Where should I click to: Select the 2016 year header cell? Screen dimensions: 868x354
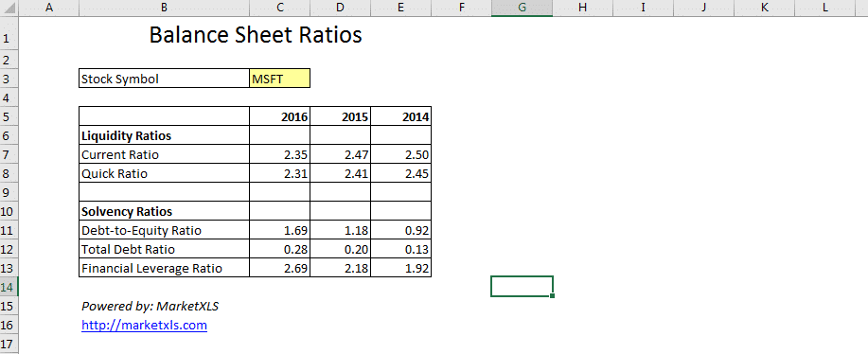(x=279, y=116)
